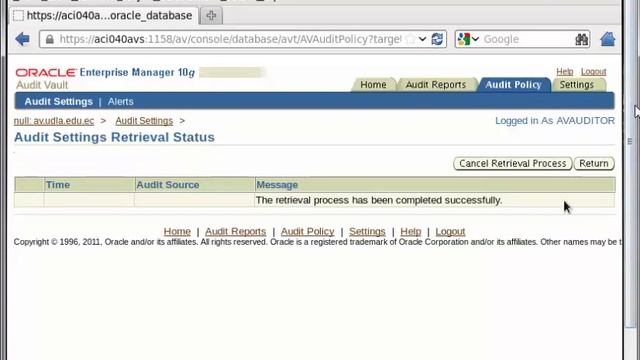Select Audit Settings in blue subnav
640x360 pixels.
tap(59, 102)
